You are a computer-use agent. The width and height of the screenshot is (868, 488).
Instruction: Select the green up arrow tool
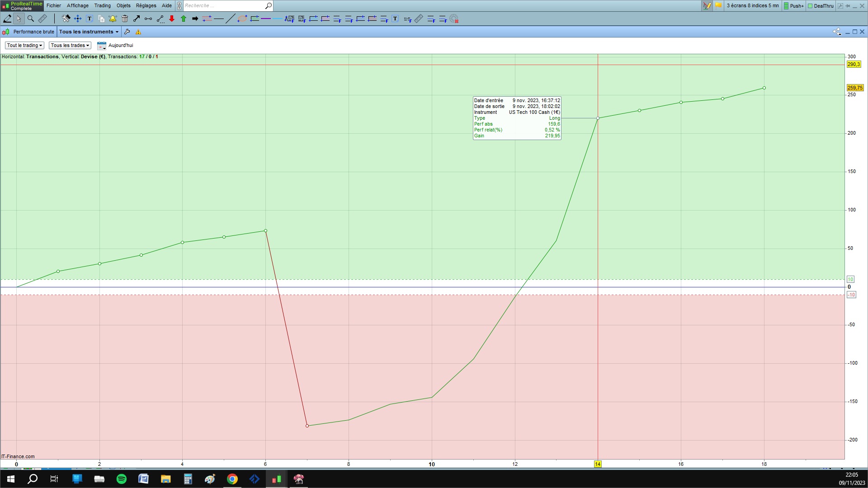(184, 19)
